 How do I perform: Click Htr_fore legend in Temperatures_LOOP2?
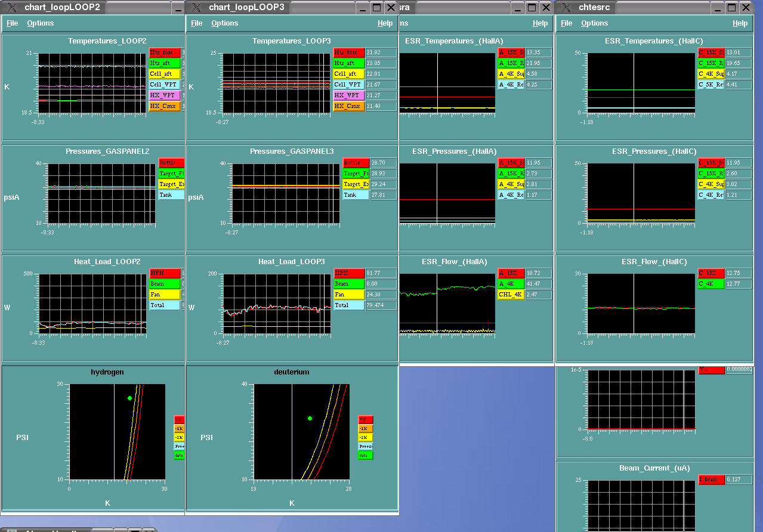point(165,52)
